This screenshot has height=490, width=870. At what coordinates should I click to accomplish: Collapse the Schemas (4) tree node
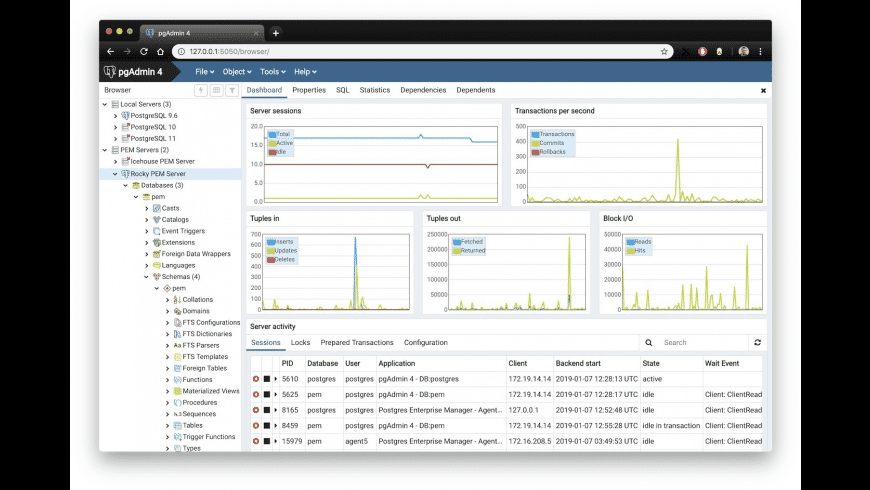click(x=146, y=277)
